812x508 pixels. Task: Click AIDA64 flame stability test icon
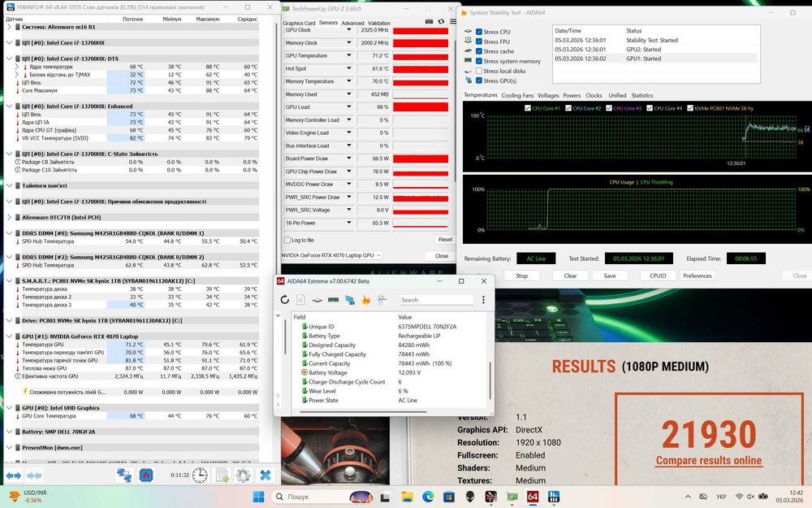tap(366, 300)
